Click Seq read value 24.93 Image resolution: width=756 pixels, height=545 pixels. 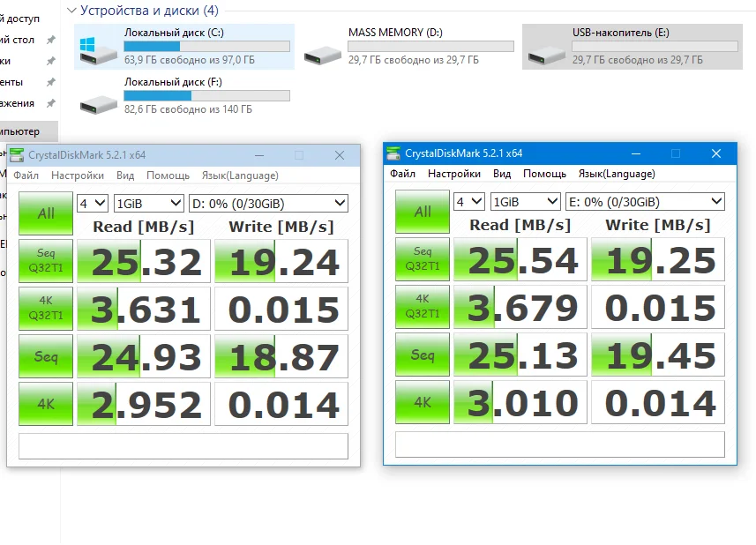pyautogui.click(x=144, y=356)
